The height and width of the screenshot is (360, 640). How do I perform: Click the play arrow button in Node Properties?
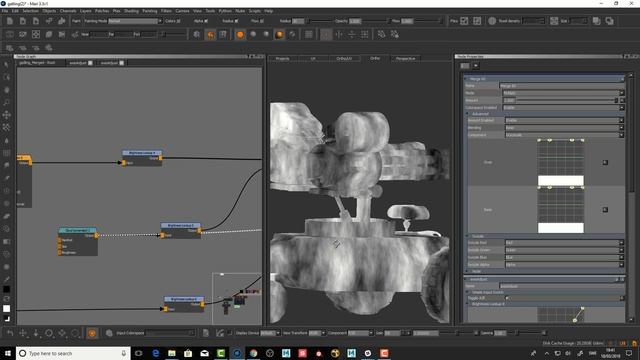pos(476,66)
